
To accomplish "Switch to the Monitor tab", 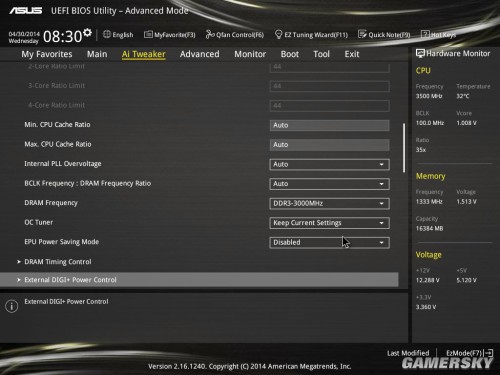I will pyautogui.click(x=250, y=54).
